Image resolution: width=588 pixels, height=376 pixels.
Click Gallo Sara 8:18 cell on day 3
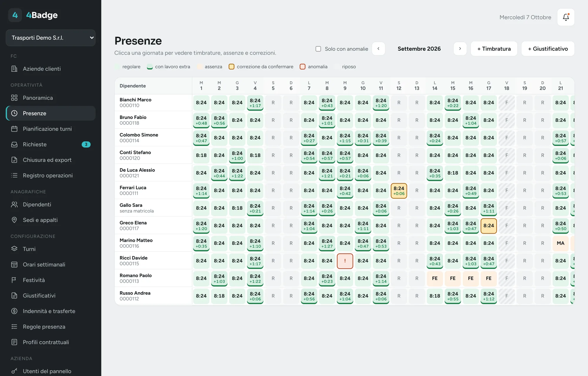coord(237,208)
